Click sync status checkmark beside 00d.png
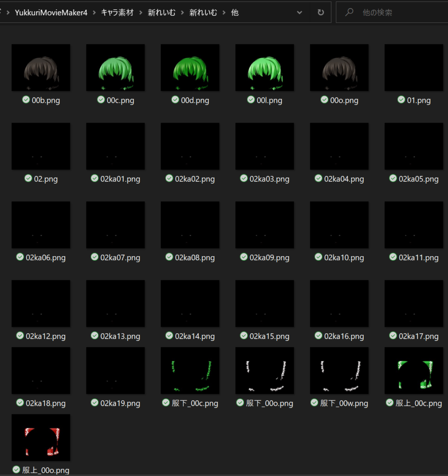Screen dimensions: 448x476 pyautogui.click(x=175, y=99)
